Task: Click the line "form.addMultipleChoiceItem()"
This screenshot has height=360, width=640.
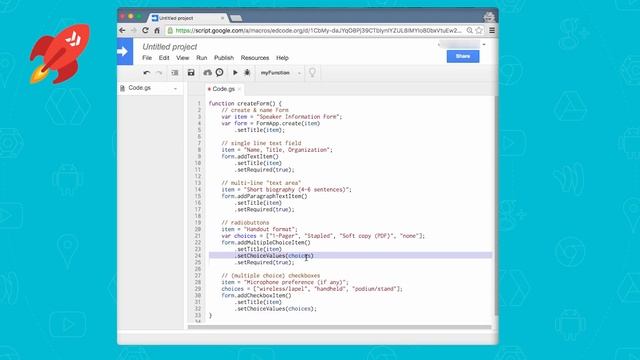Action: pyautogui.click(x=266, y=242)
